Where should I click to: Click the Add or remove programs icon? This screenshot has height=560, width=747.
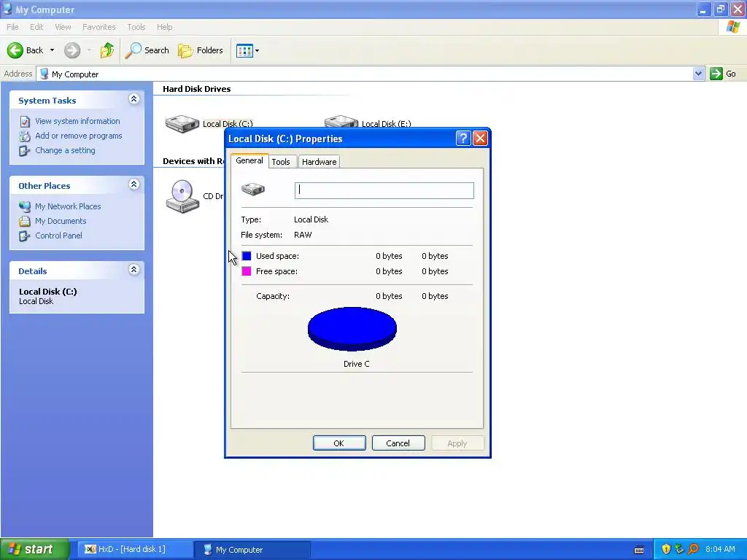tap(25, 136)
